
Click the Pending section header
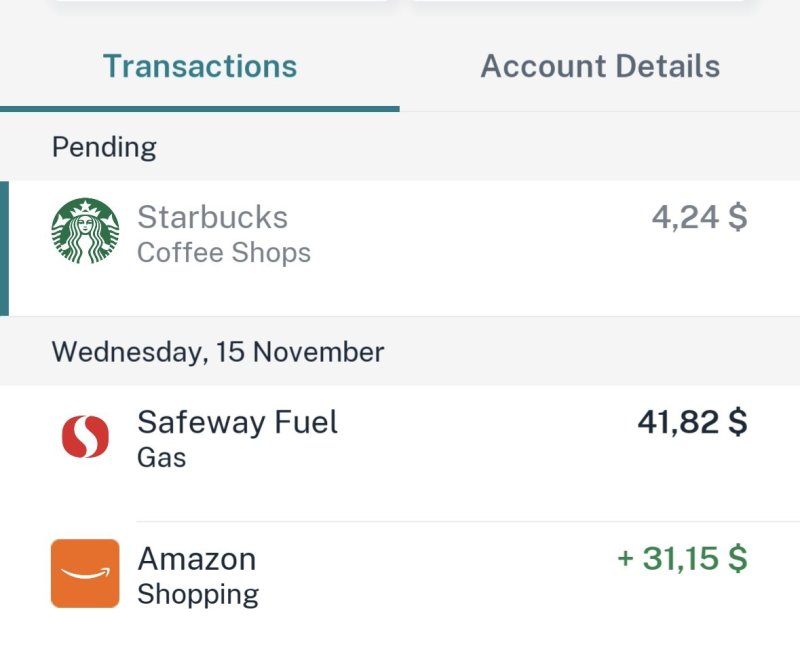(104, 147)
